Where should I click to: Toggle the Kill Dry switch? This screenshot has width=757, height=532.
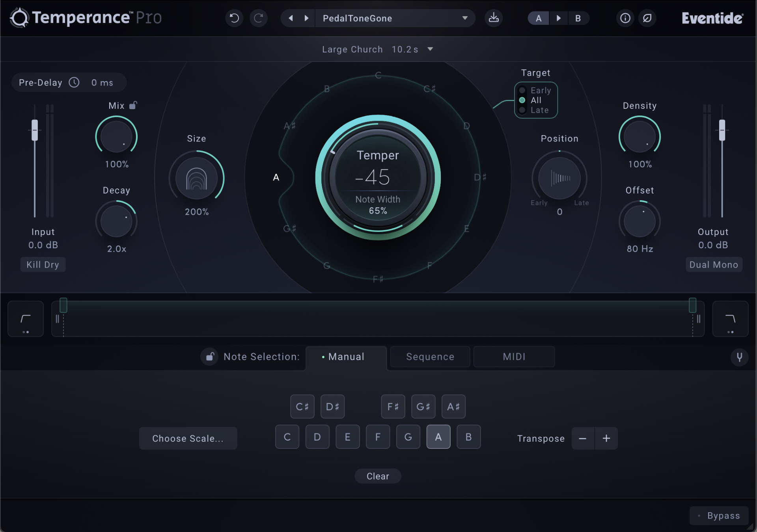click(43, 265)
